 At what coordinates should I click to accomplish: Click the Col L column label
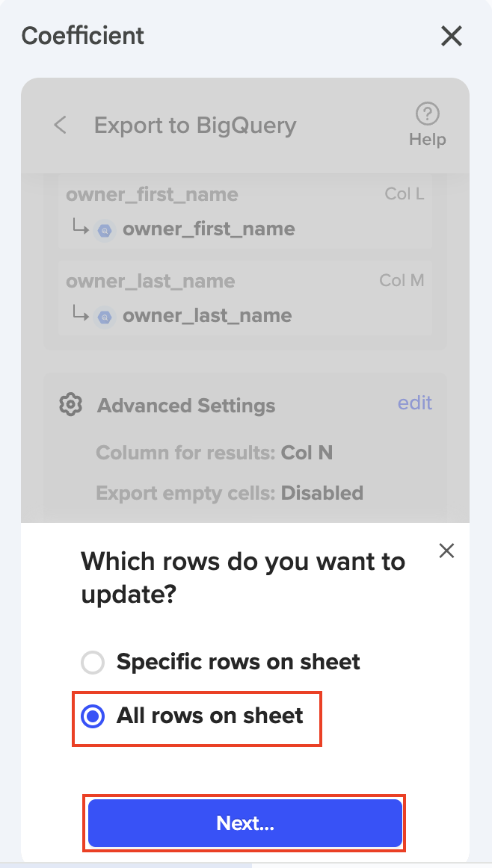point(405,194)
